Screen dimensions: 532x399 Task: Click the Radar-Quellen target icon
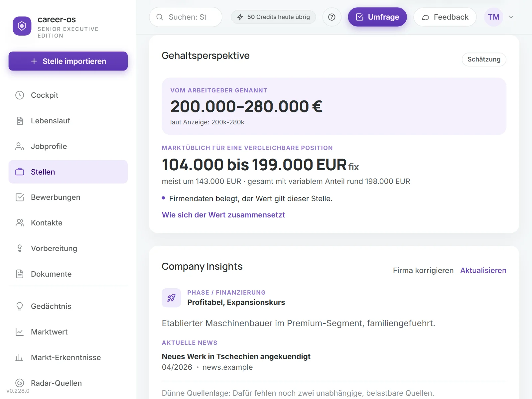pos(20,383)
